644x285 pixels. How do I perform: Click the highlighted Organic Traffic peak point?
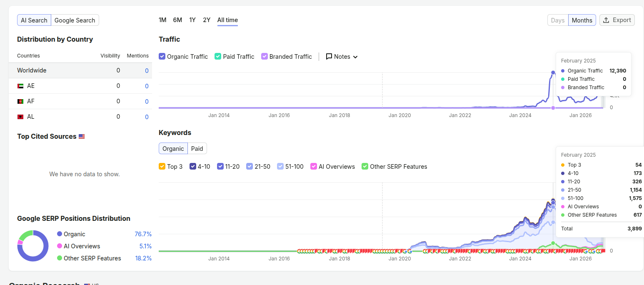[x=553, y=72]
